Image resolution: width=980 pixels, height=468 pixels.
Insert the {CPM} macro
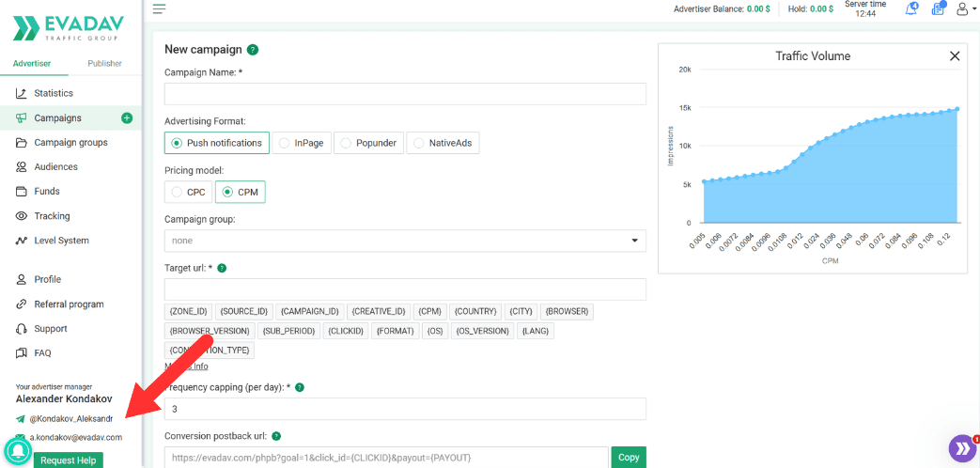430,311
